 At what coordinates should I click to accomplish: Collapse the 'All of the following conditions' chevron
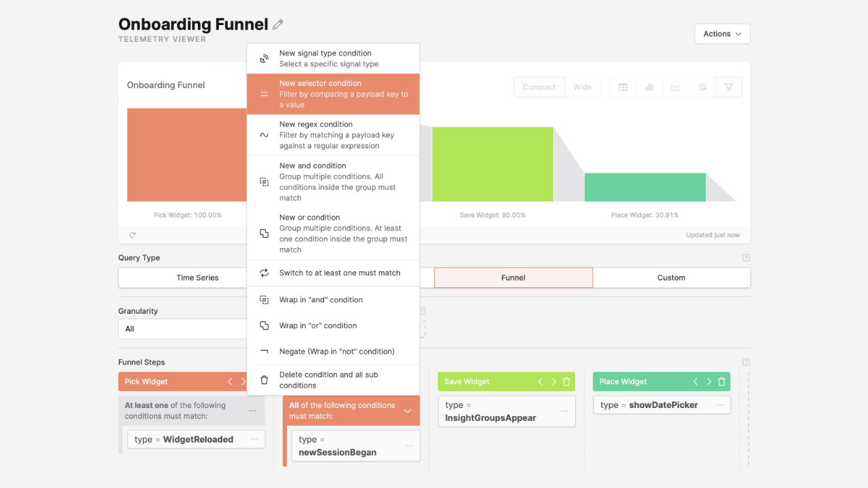click(408, 411)
